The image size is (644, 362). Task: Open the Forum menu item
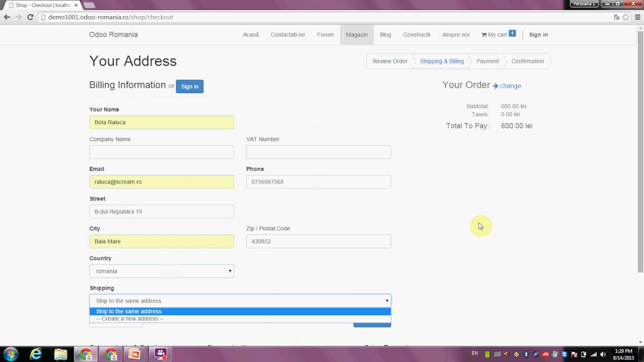(x=326, y=35)
